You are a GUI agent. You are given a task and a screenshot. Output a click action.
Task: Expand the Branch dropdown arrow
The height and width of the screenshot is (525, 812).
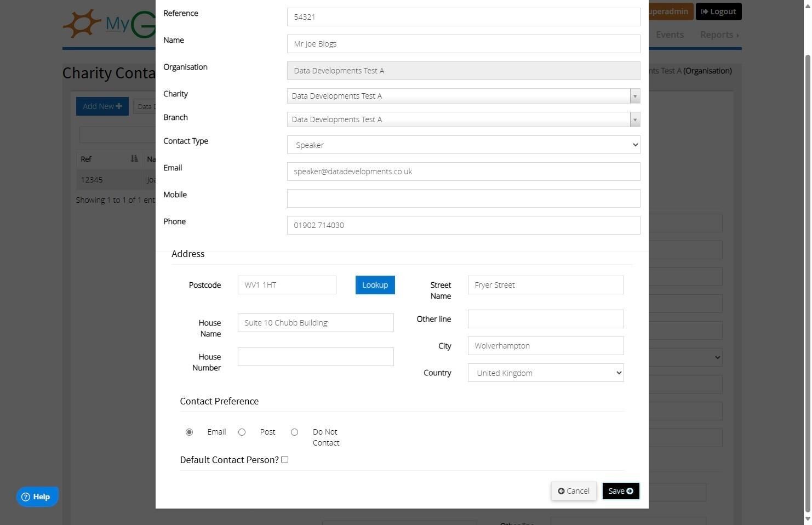(634, 120)
